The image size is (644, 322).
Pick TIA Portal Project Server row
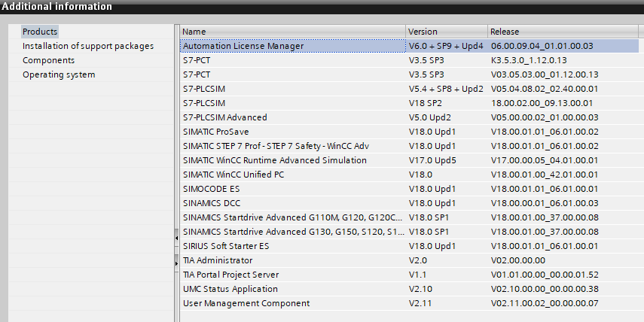click(230, 275)
